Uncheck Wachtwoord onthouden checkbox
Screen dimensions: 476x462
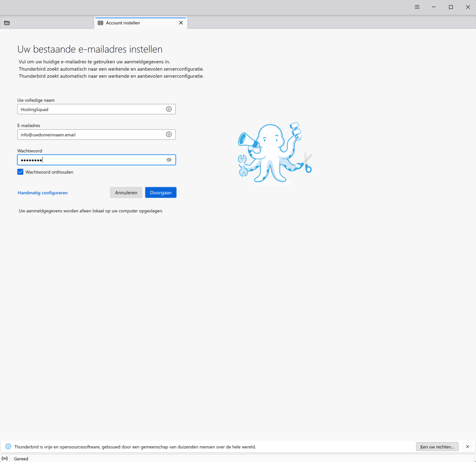click(x=20, y=172)
